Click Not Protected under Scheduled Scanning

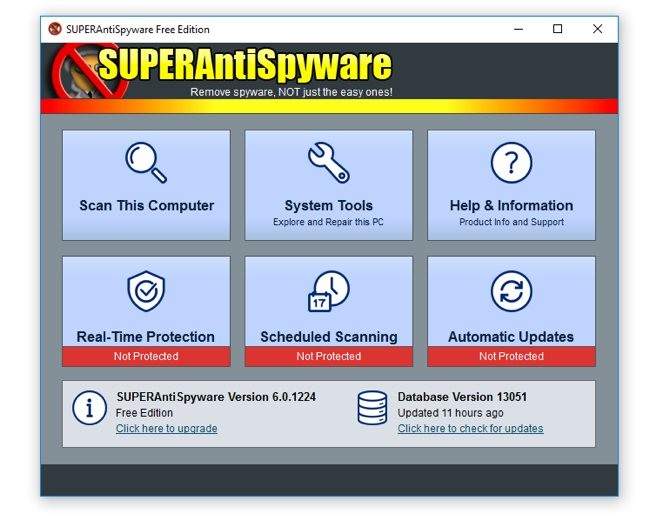point(329,356)
